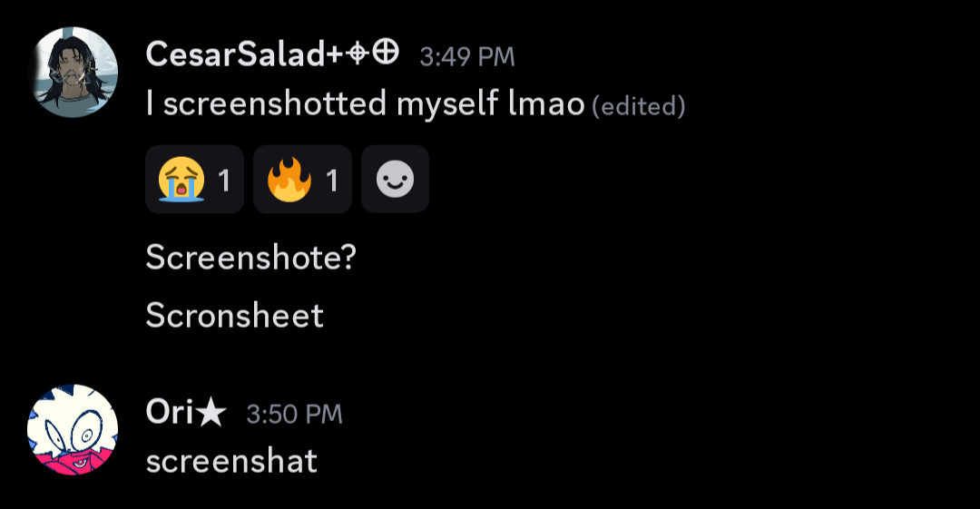
Task: Open Ori's profile avatar
Action: [73, 430]
